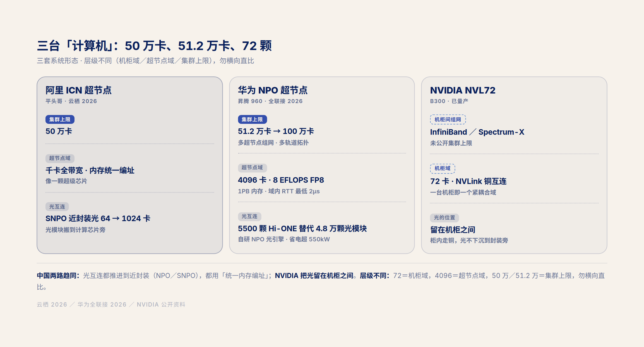Select 72 卡 · NVLink 铜互连
This screenshot has height=347, width=644.
[x=468, y=181]
